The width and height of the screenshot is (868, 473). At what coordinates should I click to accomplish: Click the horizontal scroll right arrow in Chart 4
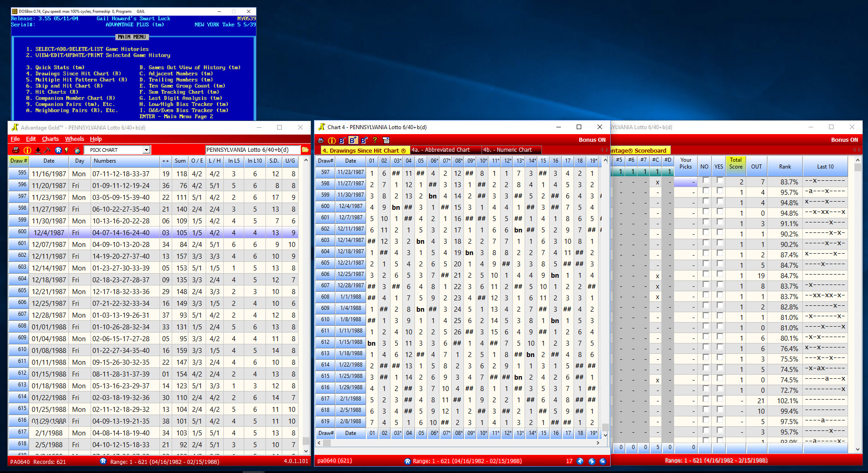pyautogui.click(x=598, y=443)
